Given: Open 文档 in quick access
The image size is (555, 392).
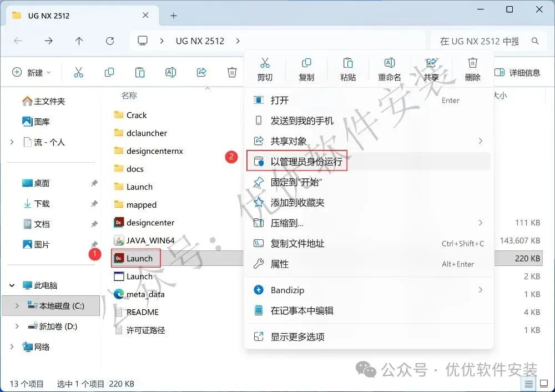Looking at the screenshot, I should (x=36, y=224).
